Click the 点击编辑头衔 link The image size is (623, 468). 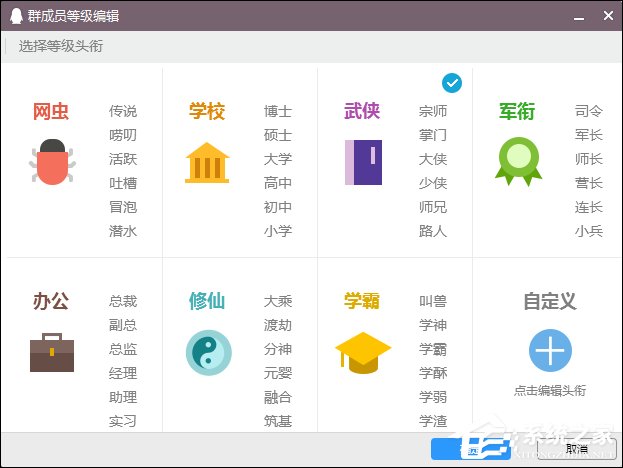coord(550,391)
